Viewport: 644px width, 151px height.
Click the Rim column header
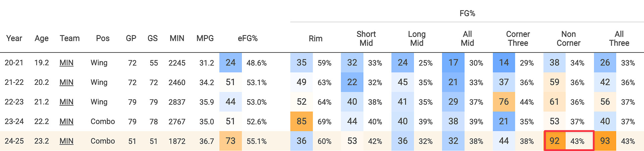(315, 38)
